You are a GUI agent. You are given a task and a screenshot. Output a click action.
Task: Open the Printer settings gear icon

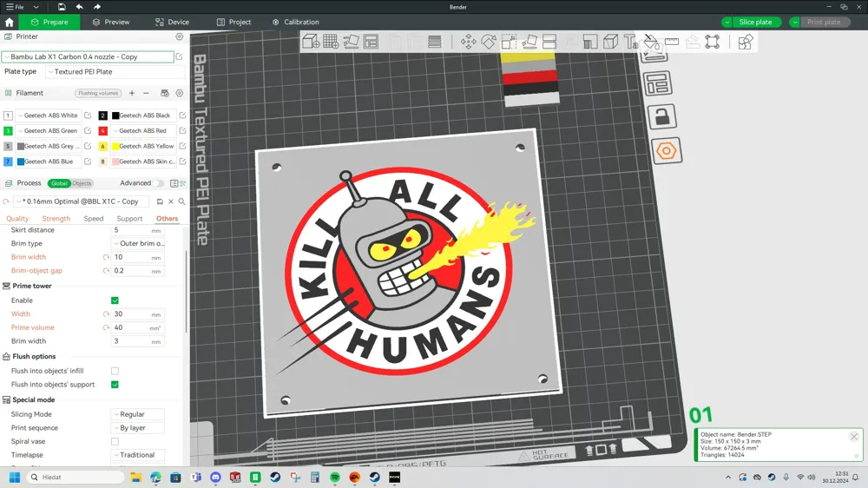tap(180, 36)
